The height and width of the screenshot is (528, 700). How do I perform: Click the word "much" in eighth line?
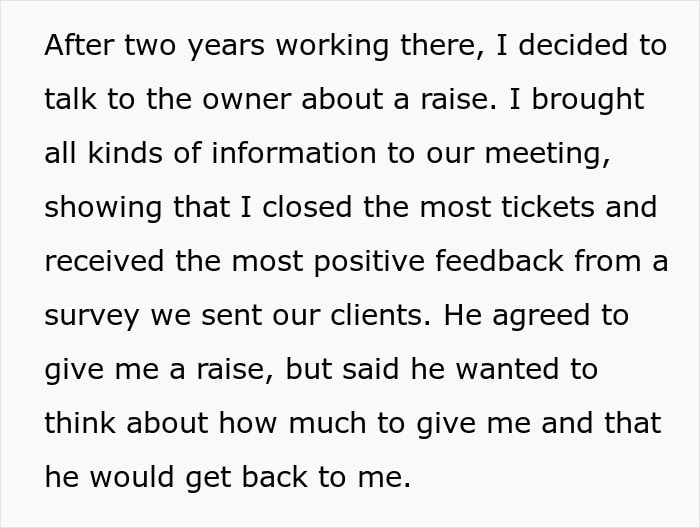pyautogui.click(x=327, y=423)
